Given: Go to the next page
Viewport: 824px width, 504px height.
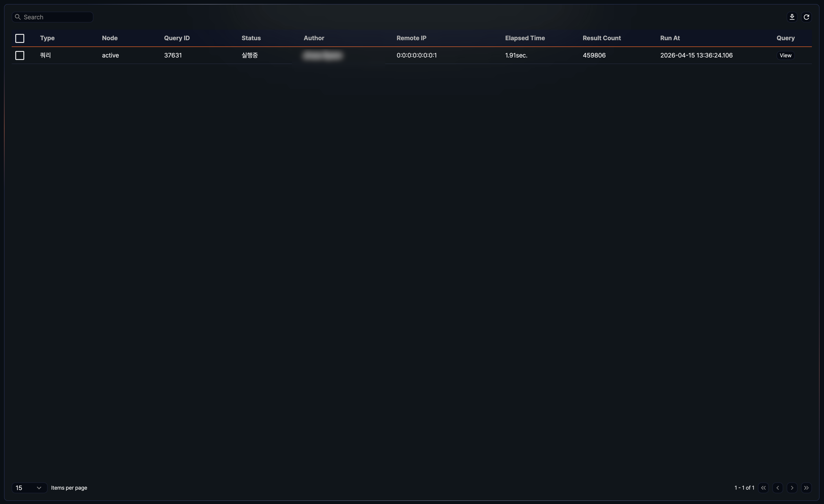Looking at the screenshot, I should [x=792, y=488].
